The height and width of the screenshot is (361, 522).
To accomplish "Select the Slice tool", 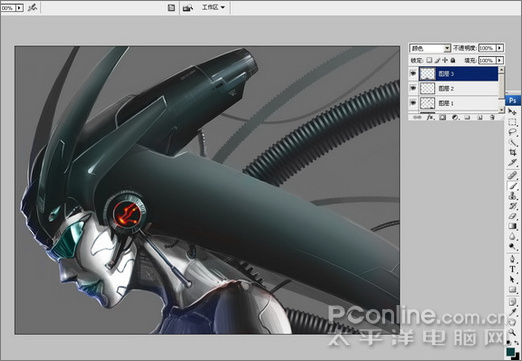I will (512, 163).
